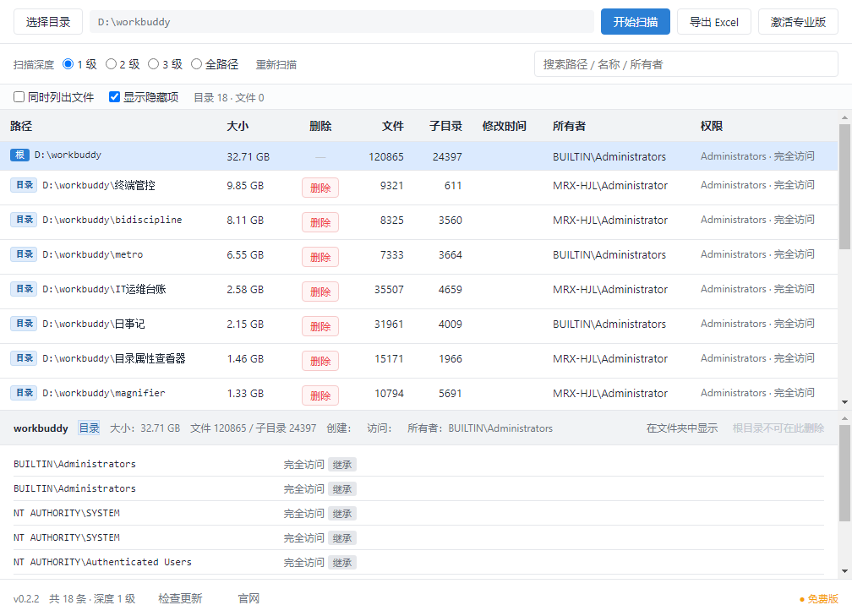This screenshot has width=852, height=616.
Task: Click the 免费版 status label
Action: (819, 599)
